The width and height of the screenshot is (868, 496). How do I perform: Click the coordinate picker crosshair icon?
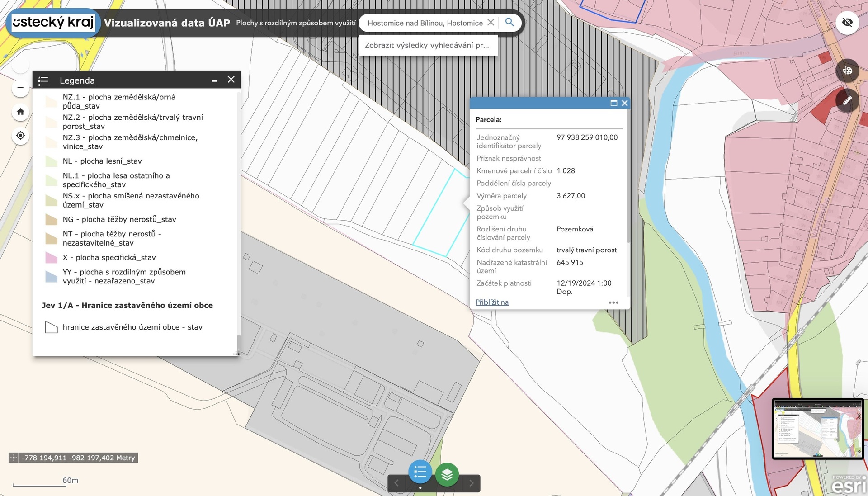point(14,458)
